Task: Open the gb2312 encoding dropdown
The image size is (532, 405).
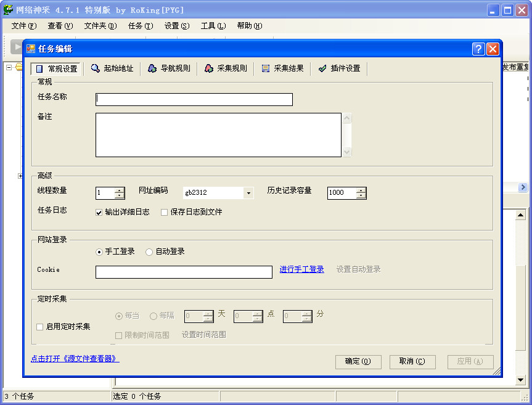Action: (x=249, y=193)
